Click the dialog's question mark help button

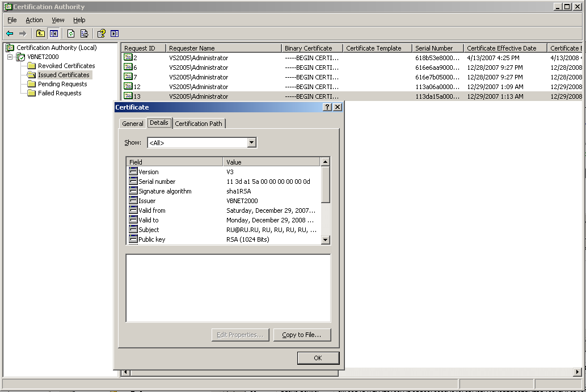(327, 107)
